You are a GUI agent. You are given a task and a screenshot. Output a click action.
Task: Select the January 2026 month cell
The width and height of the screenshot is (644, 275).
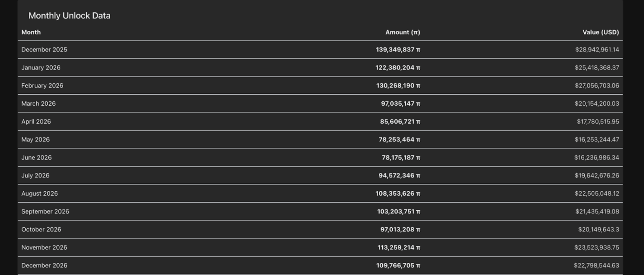[41, 68]
